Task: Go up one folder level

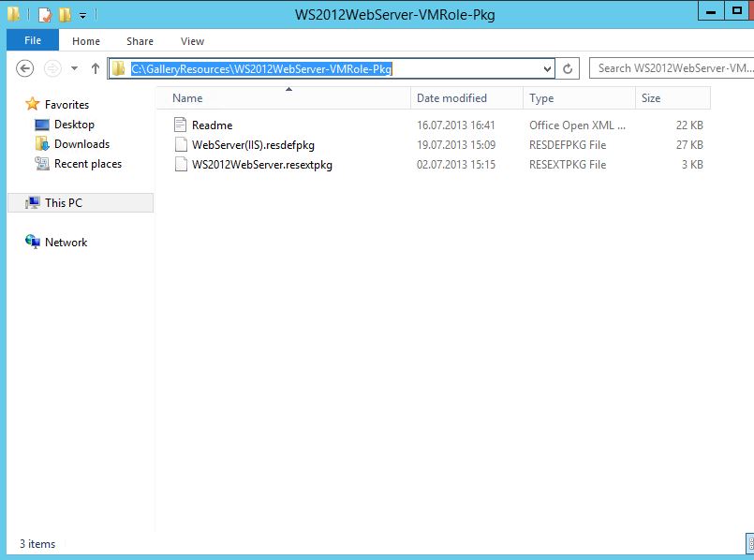Action: click(96, 68)
